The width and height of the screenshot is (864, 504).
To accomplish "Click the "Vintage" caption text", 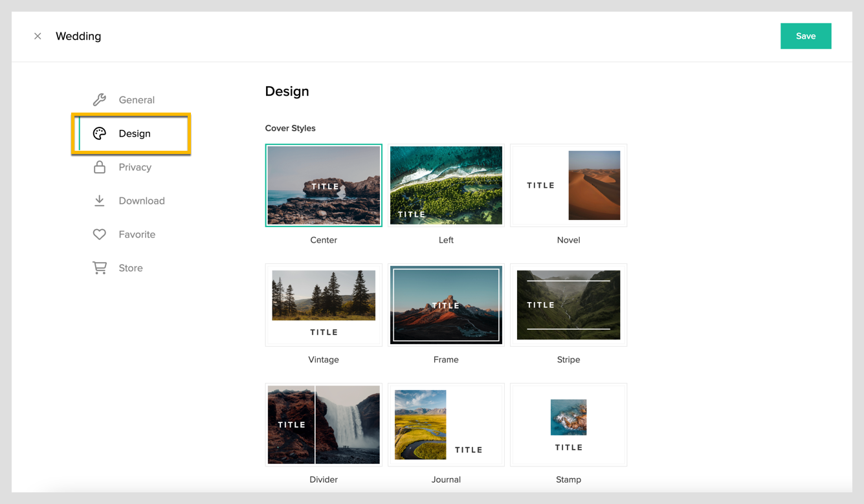I will (x=324, y=360).
